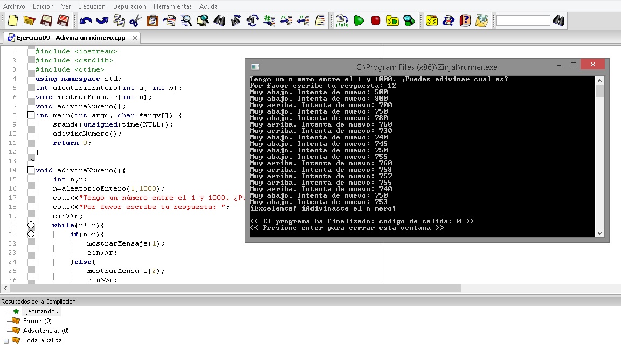621x364 pixels.
Task: Stop execution with the red stop icon
Action: 376,20
